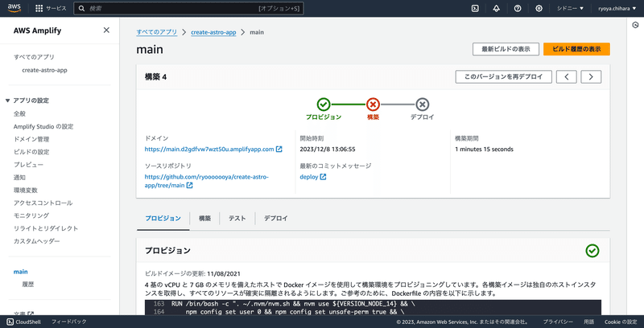Open カスタムヘッダー in sidebar
This screenshot has width=644, height=328.
37,241
